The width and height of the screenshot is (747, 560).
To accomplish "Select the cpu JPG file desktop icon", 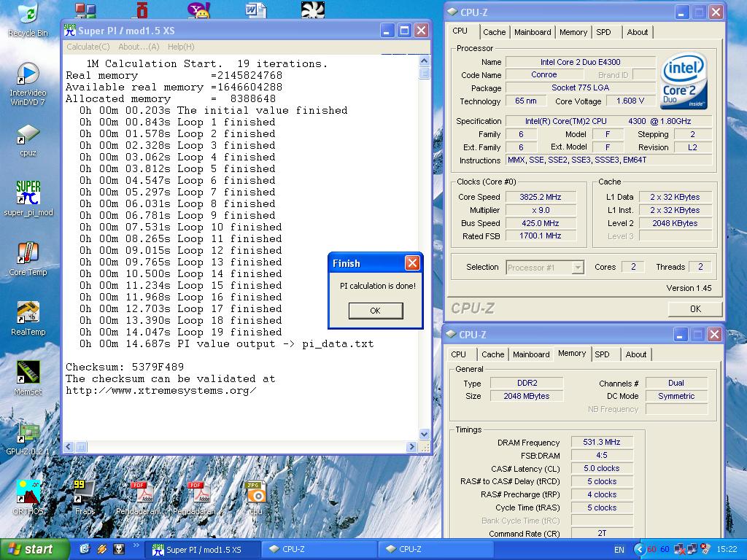I will pos(256,497).
